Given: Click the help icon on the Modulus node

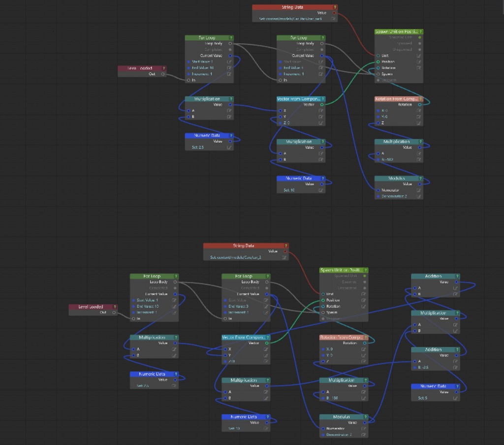Looking at the screenshot, I should tap(420, 178).
